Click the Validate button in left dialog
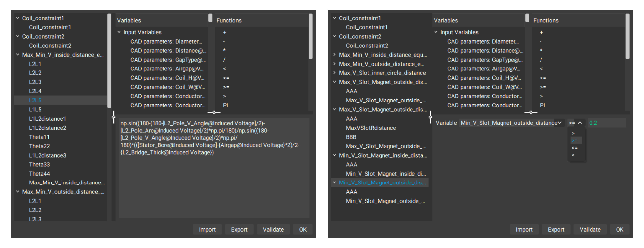644x248 pixels. click(x=273, y=229)
